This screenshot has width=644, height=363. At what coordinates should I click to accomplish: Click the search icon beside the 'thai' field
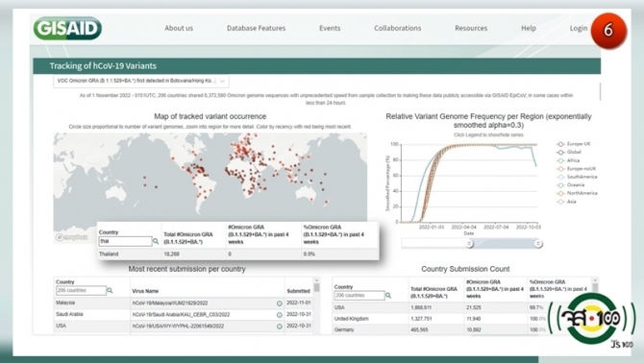[156, 242]
